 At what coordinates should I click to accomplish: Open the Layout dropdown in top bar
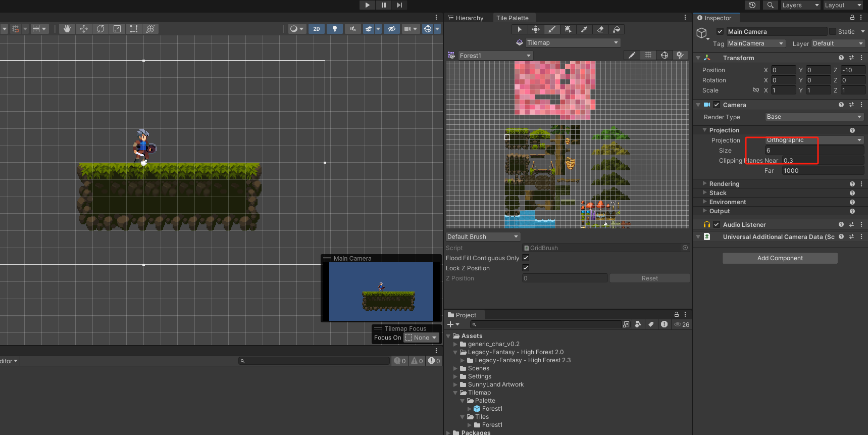(x=843, y=5)
